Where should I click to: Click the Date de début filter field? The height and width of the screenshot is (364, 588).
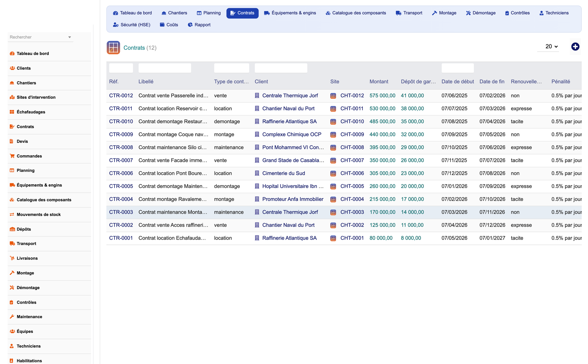click(457, 68)
